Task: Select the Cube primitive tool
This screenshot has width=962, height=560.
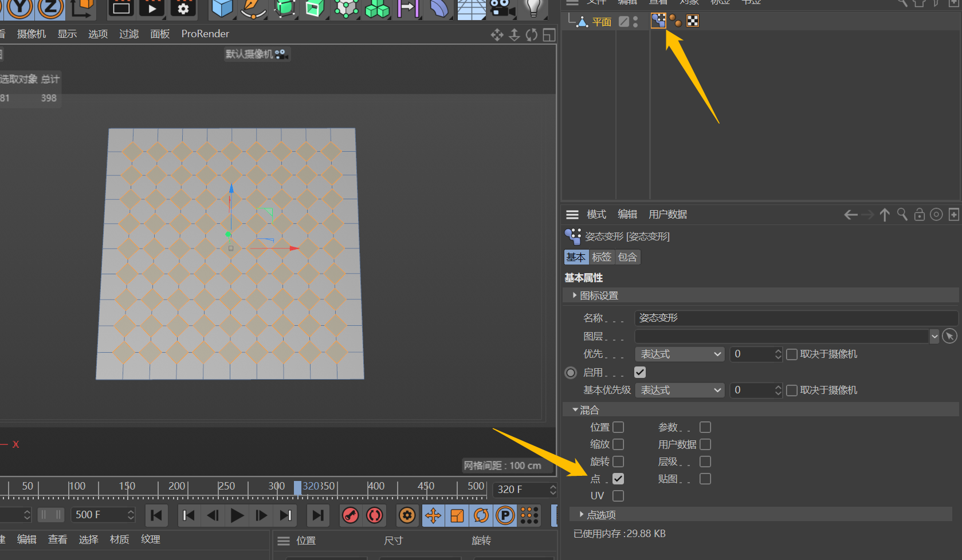Action: [222, 8]
